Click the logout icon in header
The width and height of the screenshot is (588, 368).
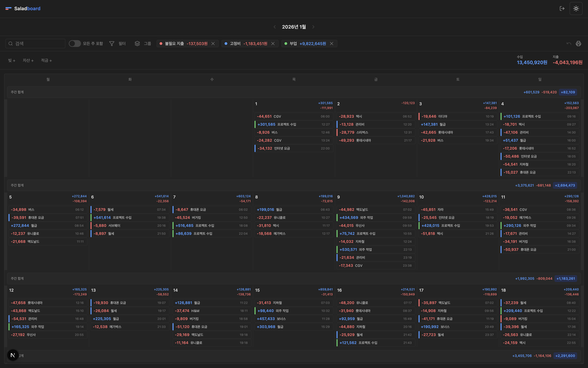pyautogui.click(x=562, y=9)
